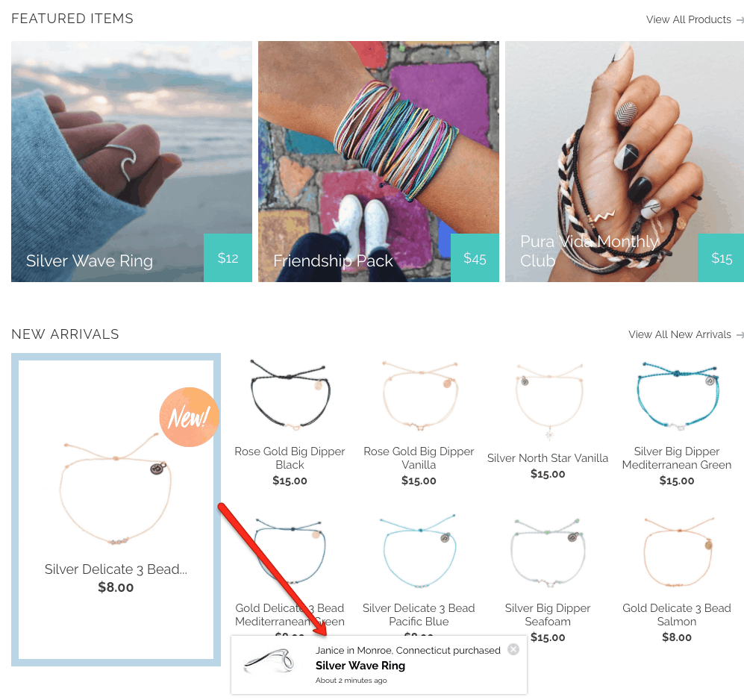Open the Silver North Star Vanilla product link

tap(548, 458)
